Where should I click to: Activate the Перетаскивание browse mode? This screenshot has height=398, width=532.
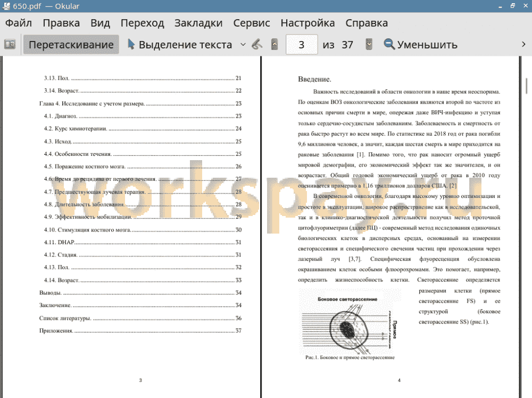click(x=71, y=45)
